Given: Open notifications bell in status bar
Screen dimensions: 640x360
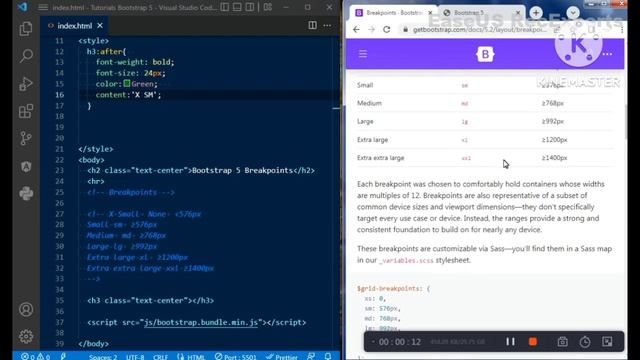Looking at the screenshot, I should 328,356.
